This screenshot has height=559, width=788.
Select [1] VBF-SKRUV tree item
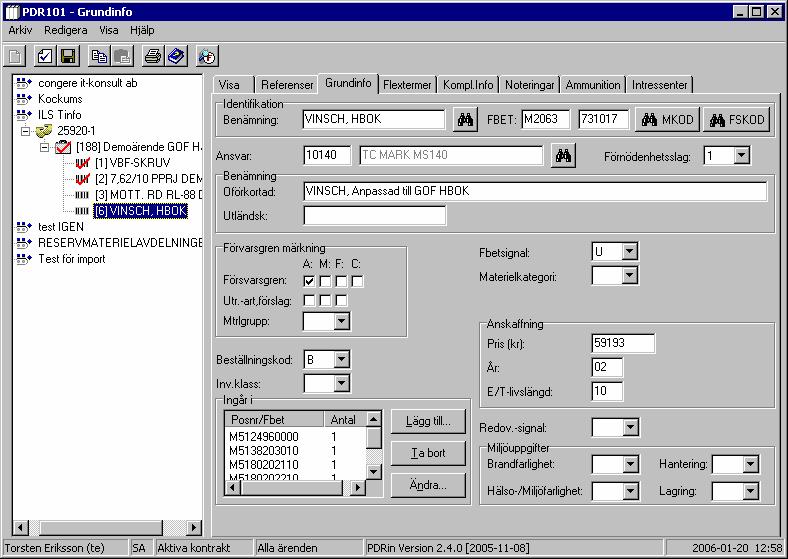click(x=133, y=163)
